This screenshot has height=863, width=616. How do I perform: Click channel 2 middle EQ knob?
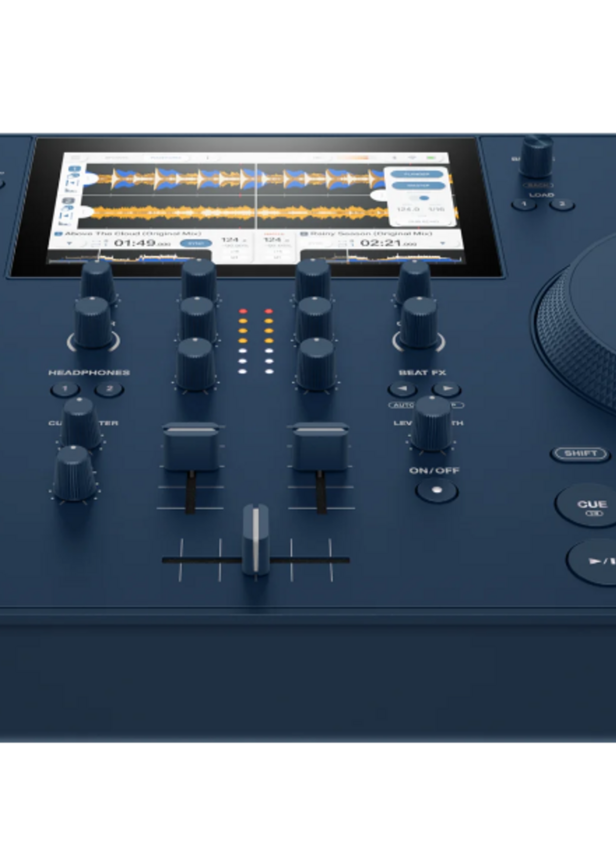coord(314,319)
